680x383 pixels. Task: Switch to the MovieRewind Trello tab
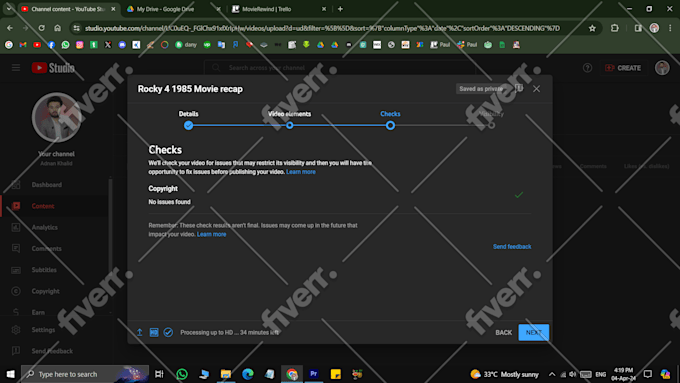278,9
